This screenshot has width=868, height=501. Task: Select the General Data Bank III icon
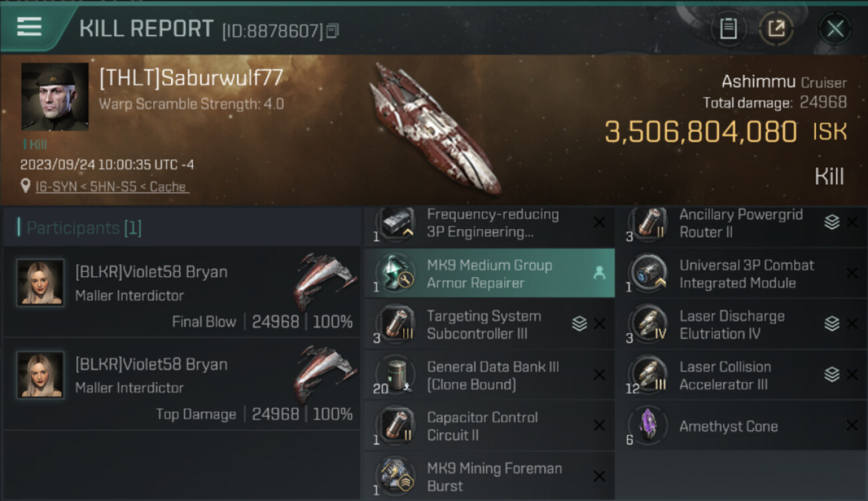(394, 375)
